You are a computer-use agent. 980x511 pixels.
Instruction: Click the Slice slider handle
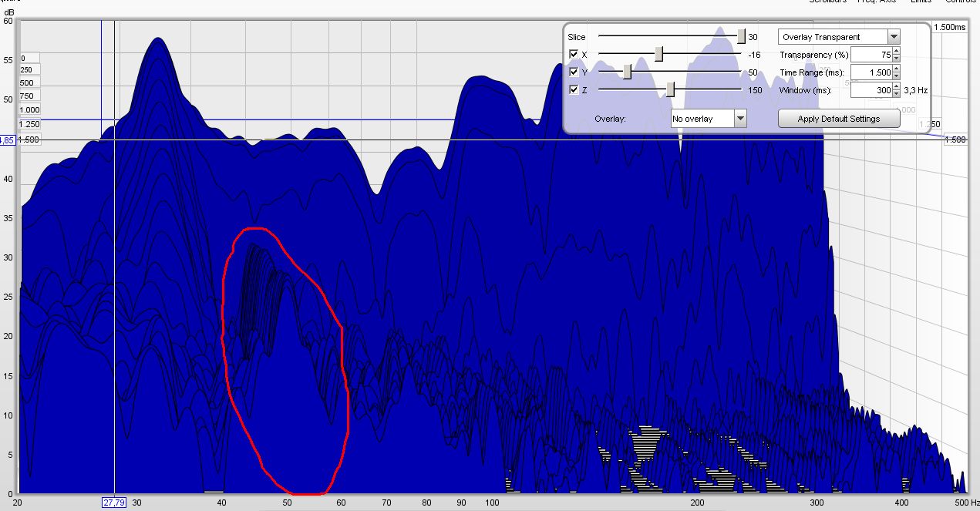(741, 36)
